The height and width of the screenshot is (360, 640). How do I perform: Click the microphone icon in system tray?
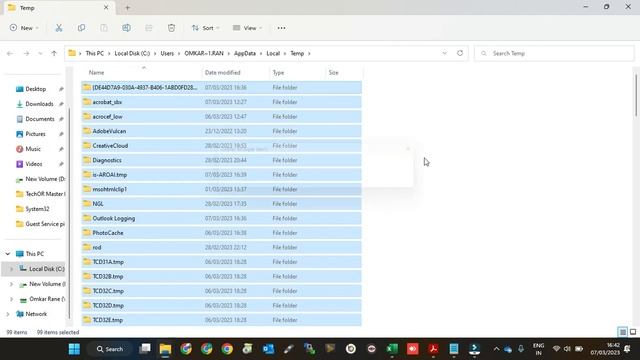pos(521,349)
